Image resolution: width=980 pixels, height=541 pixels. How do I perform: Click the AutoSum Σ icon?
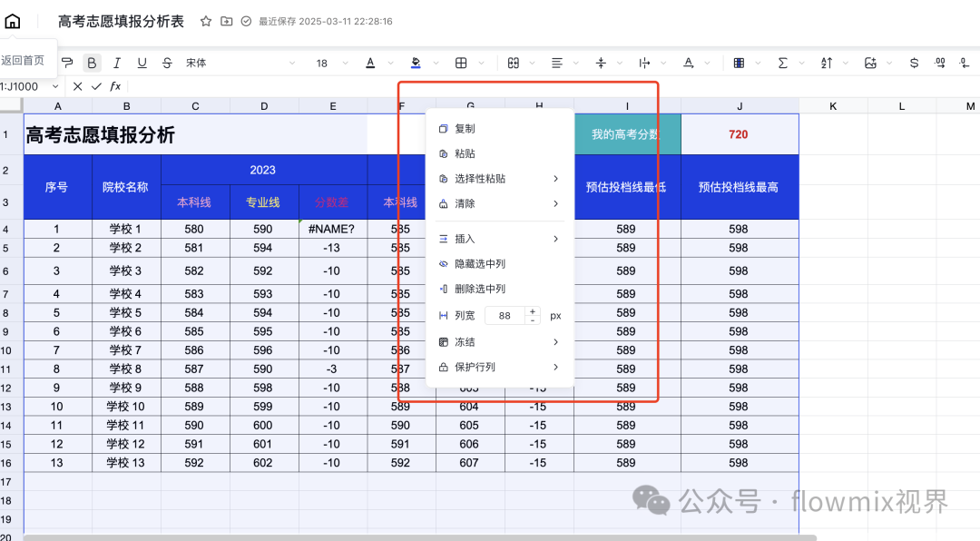(x=782, y=63)
